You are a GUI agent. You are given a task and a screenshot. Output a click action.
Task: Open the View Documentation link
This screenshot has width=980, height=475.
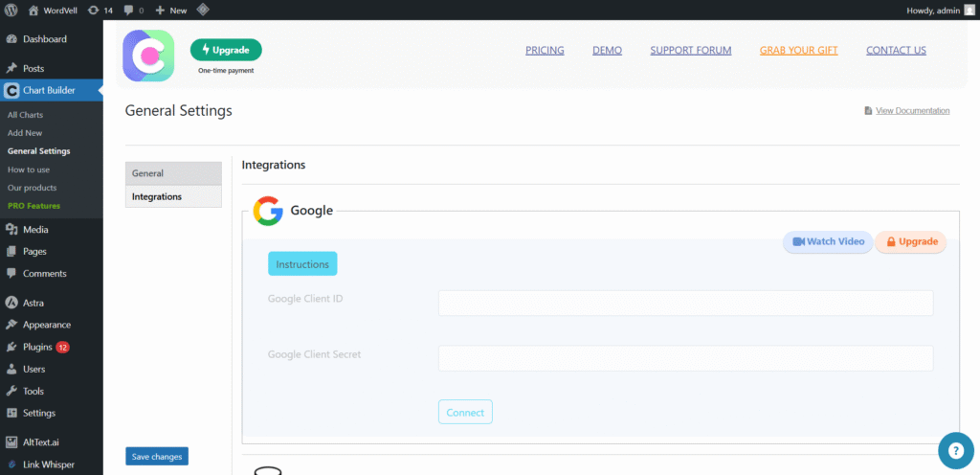(912, 111)
